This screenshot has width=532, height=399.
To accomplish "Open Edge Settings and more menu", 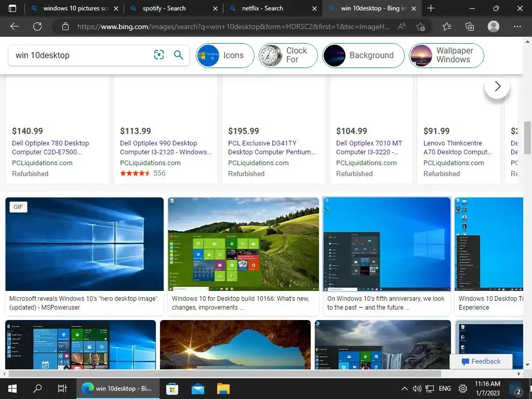I will 517,26.
